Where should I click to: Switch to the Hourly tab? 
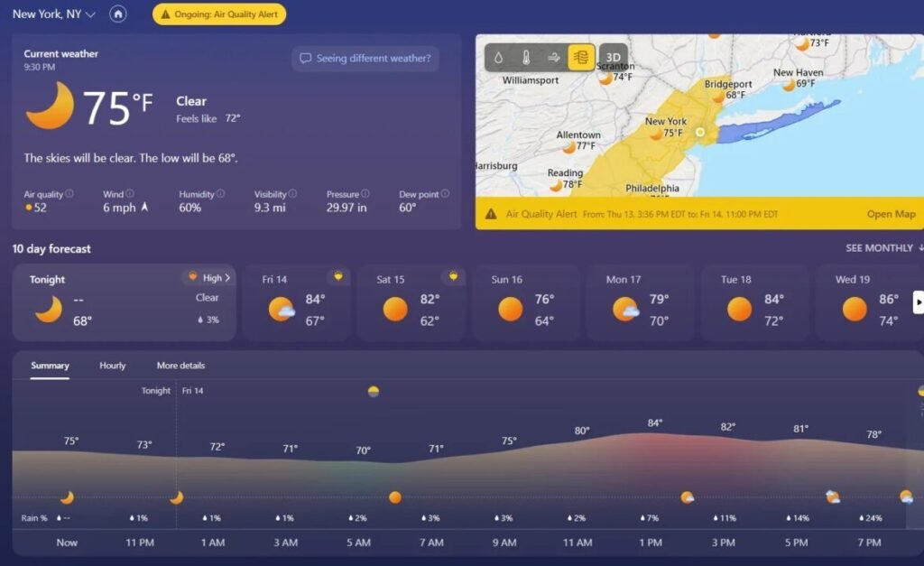[111, 366]
